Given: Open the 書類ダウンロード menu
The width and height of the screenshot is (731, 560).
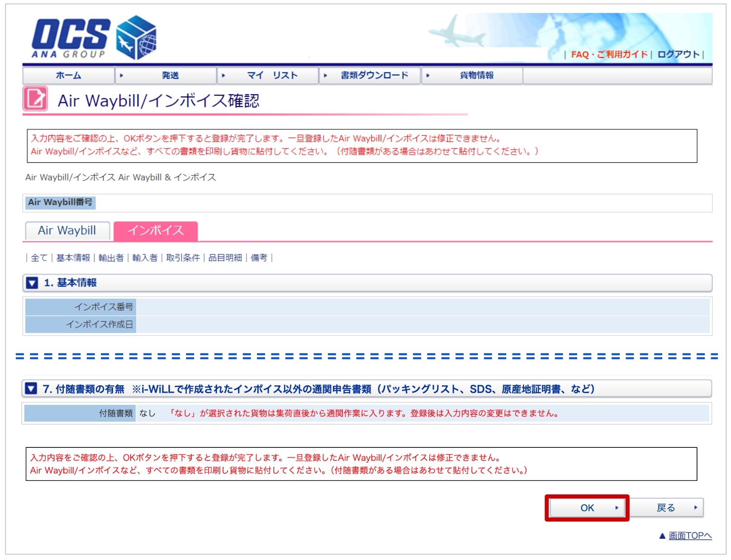Looking at the screenshot, I should (375, 76).
